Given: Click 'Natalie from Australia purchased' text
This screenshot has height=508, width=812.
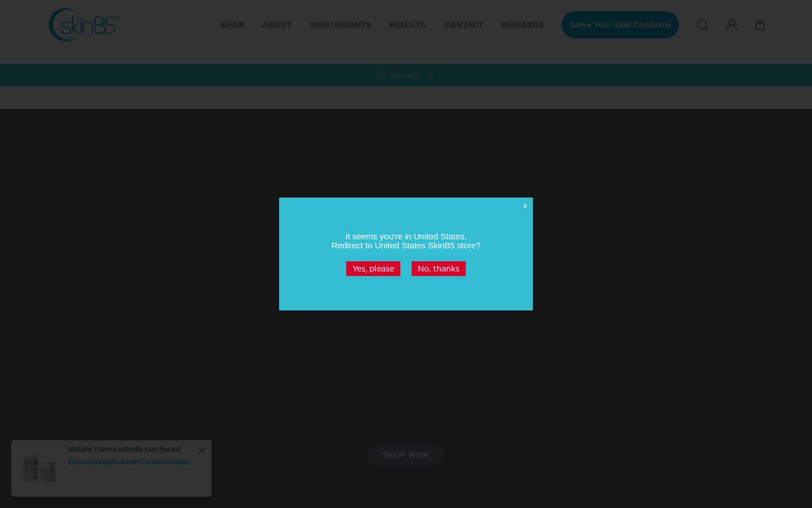Looking at the screenshot, I should [x=124, y=449].
